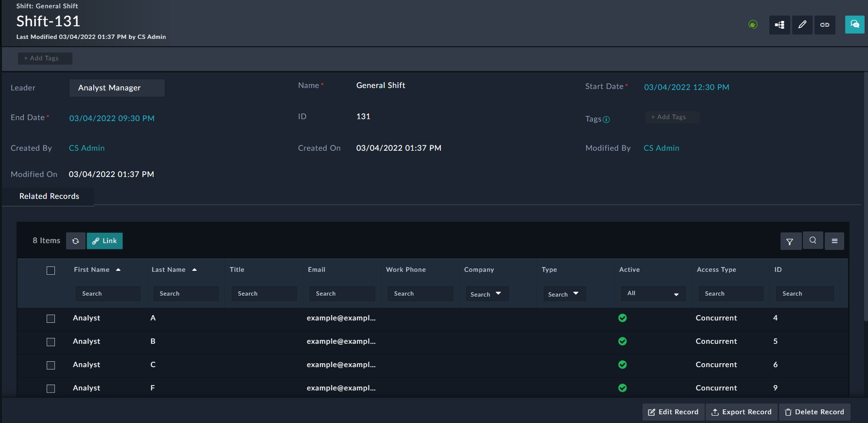The width and height of the screenshot is (868, 423).
Task: Sort grid by Last Name column header
Action: point(169,270)
